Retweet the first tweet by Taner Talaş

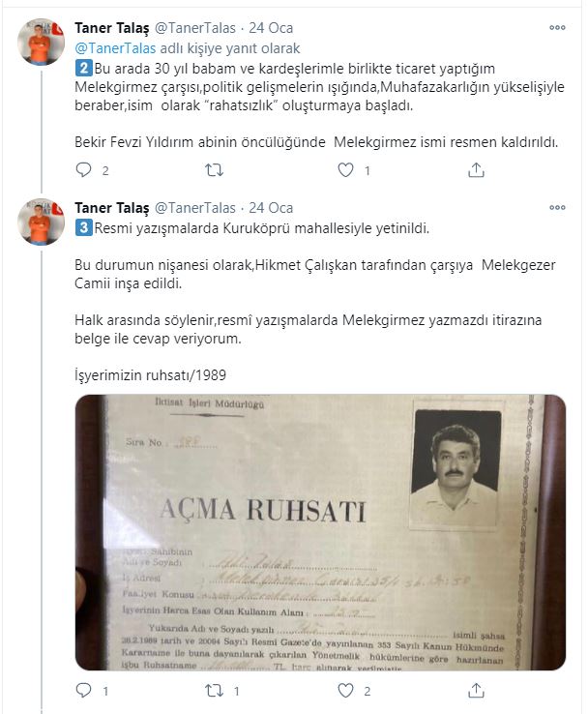(x=214, y=170)
